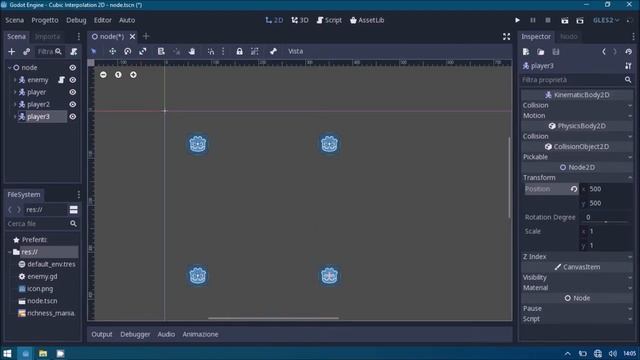Attach a script to selected node
This screenshot has width=640, height=360.
pyautogui.click(x=74, y=51)
